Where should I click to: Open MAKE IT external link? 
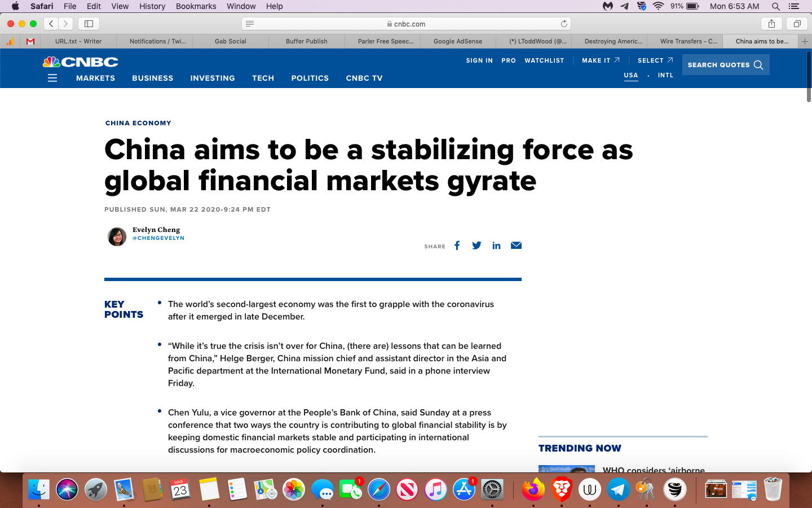coord(601,60)
